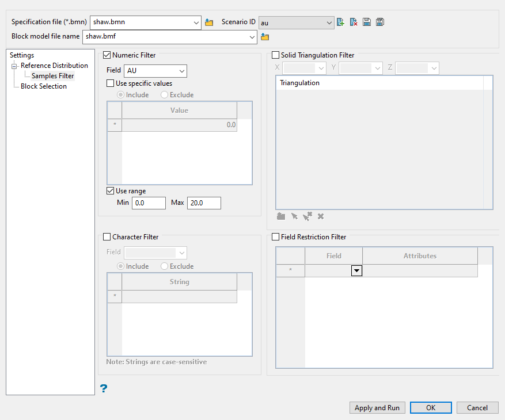
Task: Browse for a specification file with the folder icon
Action: click(x=209, y=22)
